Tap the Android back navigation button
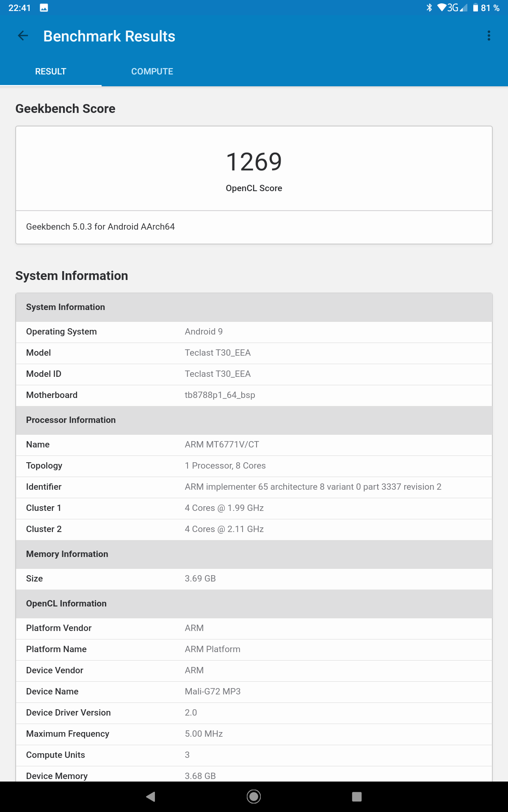 click(151, 797)
